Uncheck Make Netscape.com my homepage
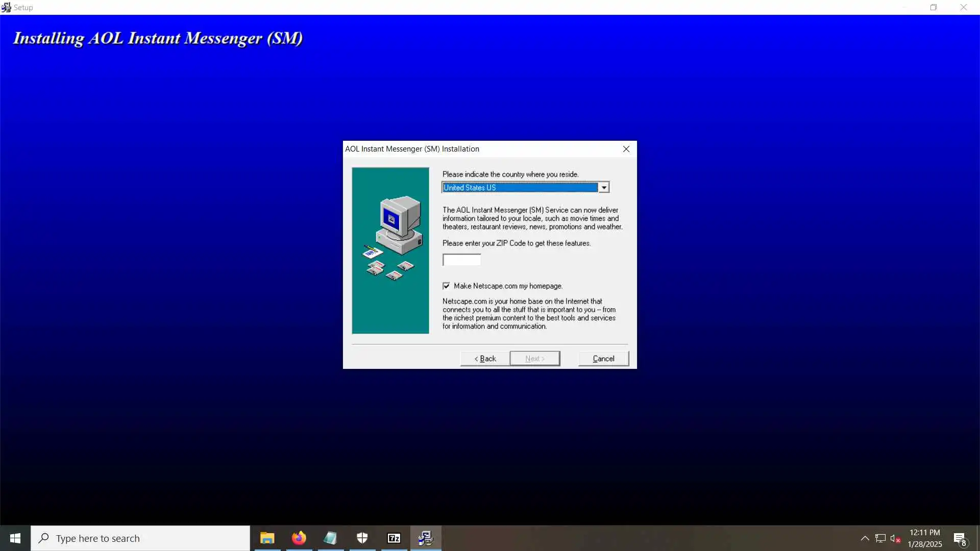 447,286
